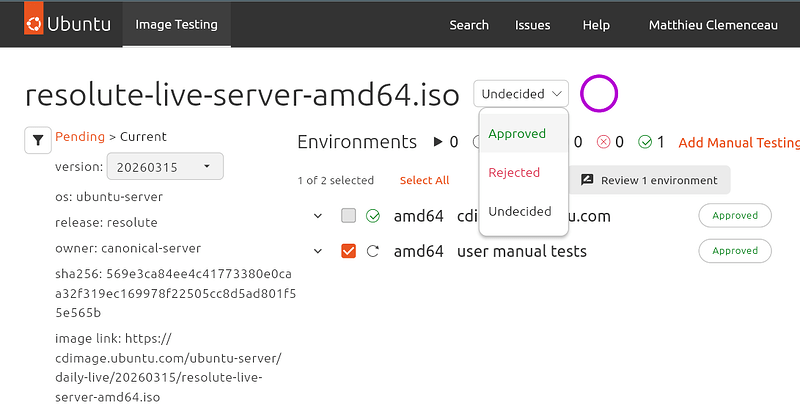The width and height of the screenshot is (800, 410).
Task: Uncheck the user manual tests checkbox
Action: [348, 251]
